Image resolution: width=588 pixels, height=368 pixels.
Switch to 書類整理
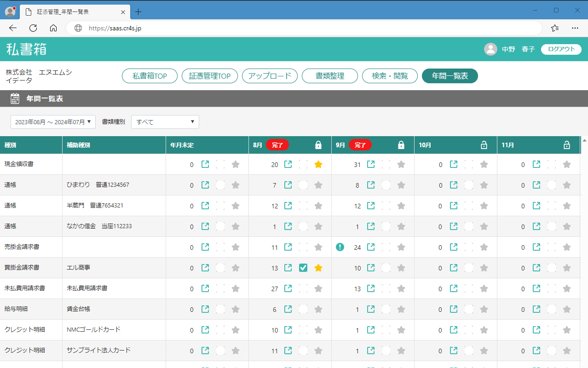pyautogui.click(x=330, y=76)
